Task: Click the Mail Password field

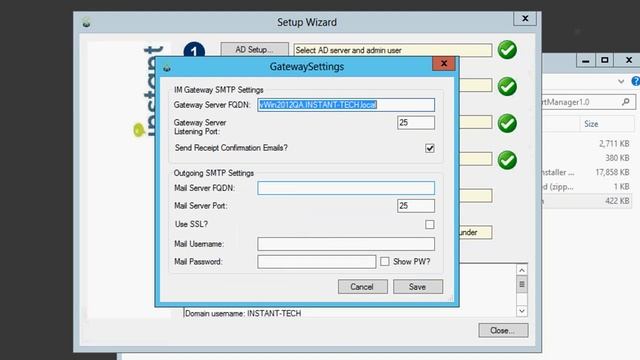Action: [x=316, y=262]
